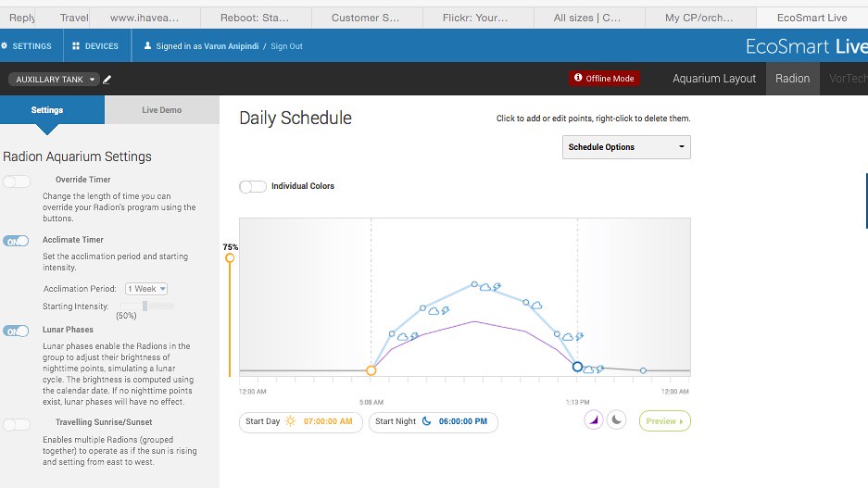The height and width of the screenshot is (488, 868).
Task: Enable Travelling Sunrise/Sunset switch
Action: [x=17, y=424]
